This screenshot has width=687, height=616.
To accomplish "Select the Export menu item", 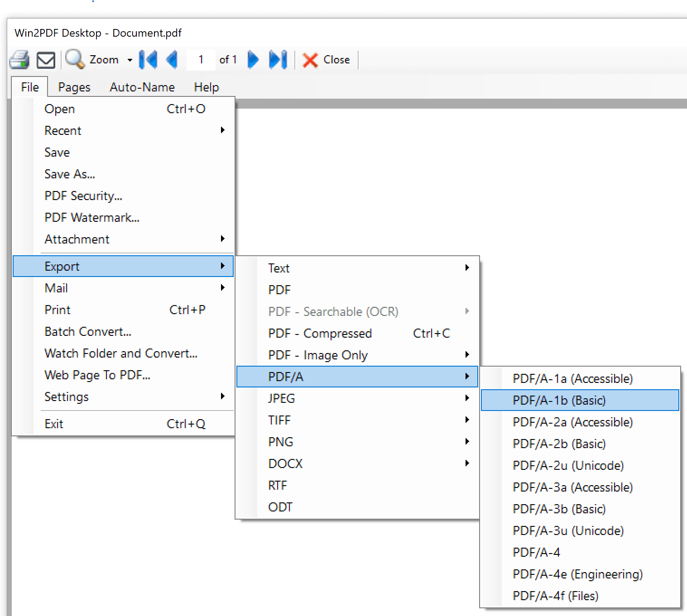I will point(123,266).
